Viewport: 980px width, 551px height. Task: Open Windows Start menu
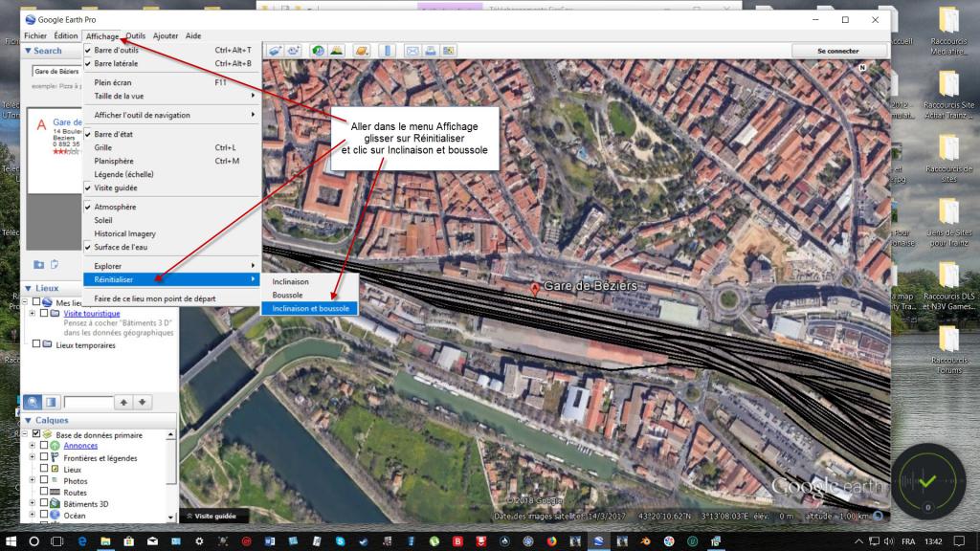(11, 541)
